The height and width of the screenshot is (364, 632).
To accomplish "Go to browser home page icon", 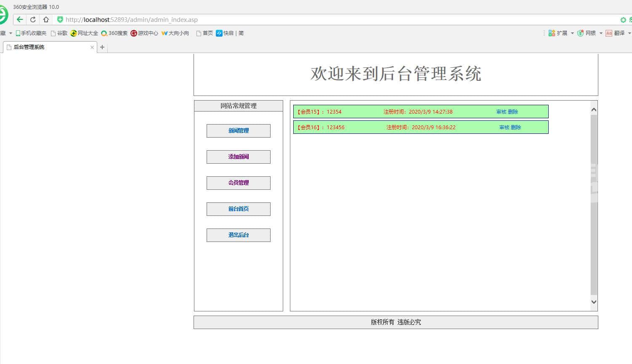I will pos(46,19).
